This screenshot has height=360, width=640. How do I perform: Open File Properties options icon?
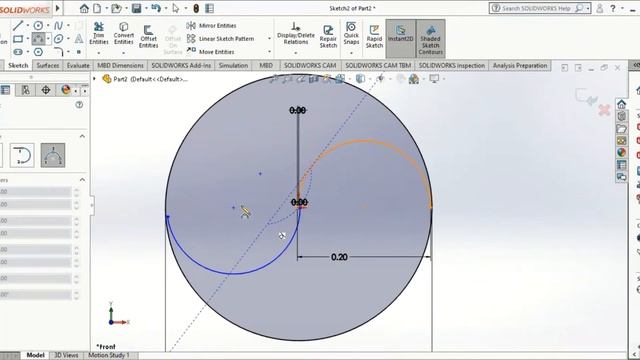pyautogui.click(x=209, y=8)
